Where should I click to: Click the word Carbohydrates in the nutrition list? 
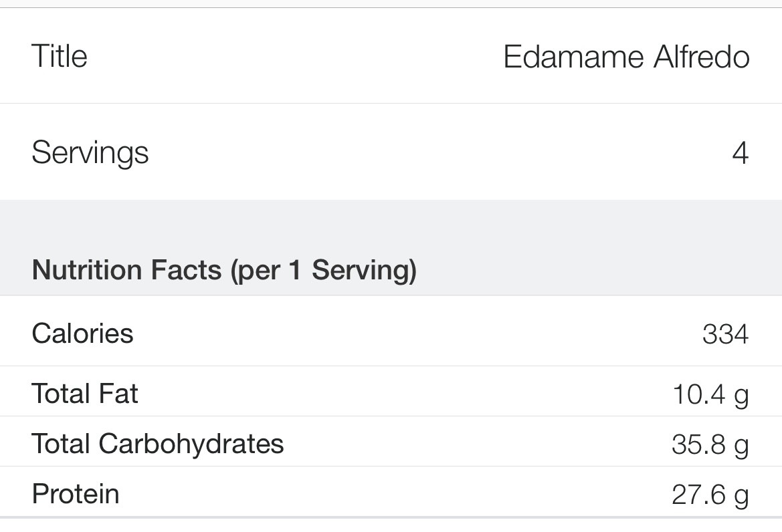(191, 443)
